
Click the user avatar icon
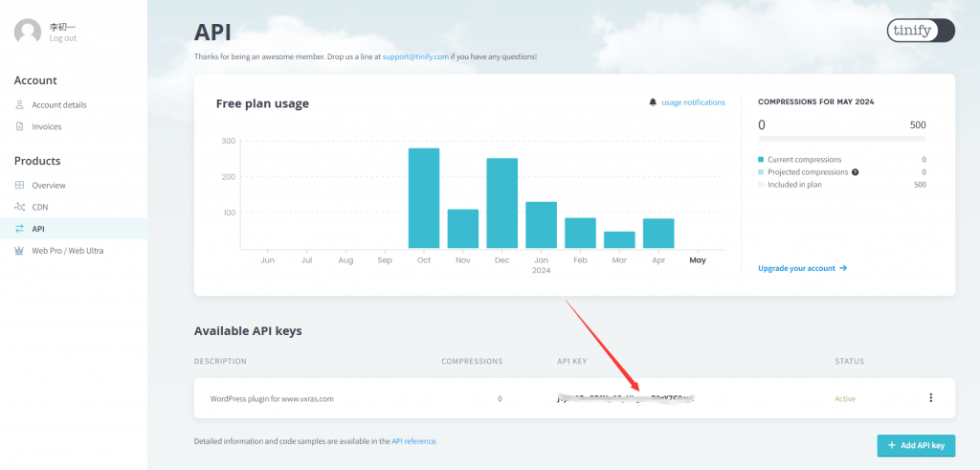pos(27,32)
